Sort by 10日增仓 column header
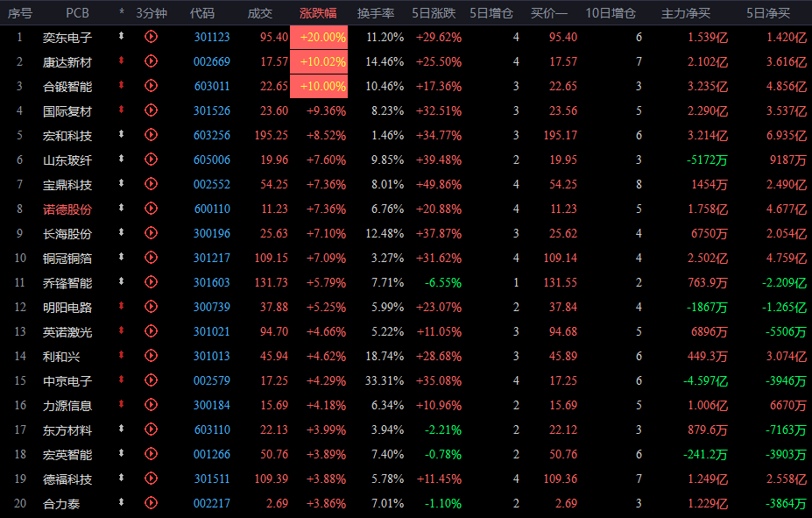The image size is (812, 518). (611, 13)
